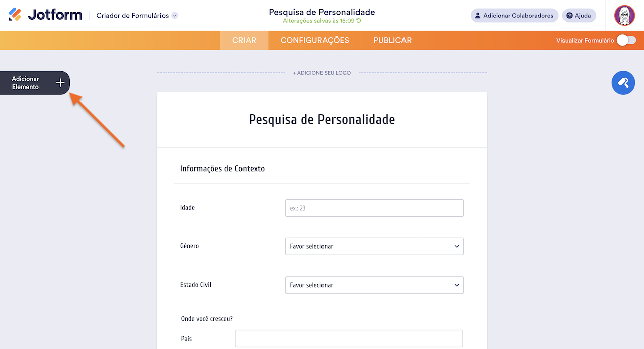
Task: Switch to the PUBLICAR tab
Action: pos(392,40)
